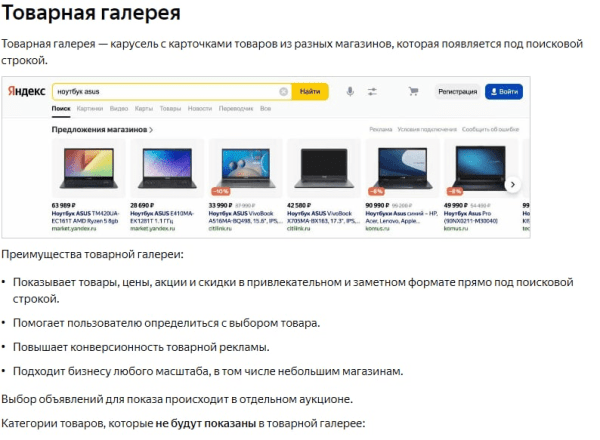This screenshot has width=600, height=440.
Task: Click the Выбор объявлений для показа sentence
Action: click(x=177, y=399)
